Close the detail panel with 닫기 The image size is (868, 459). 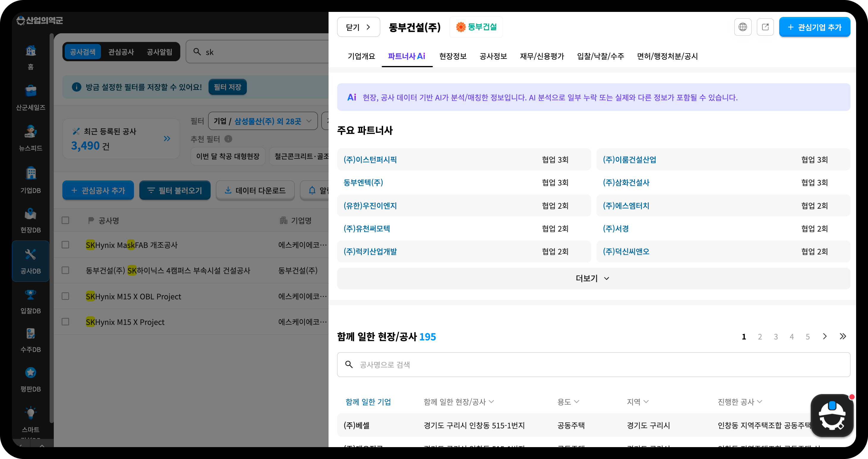[x=359, y=27]
